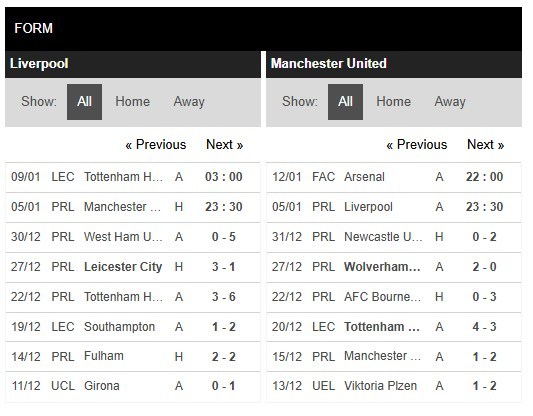
Task: Open Liverpool's Leicester City 3 - 1 match
Action: (133, 267)
